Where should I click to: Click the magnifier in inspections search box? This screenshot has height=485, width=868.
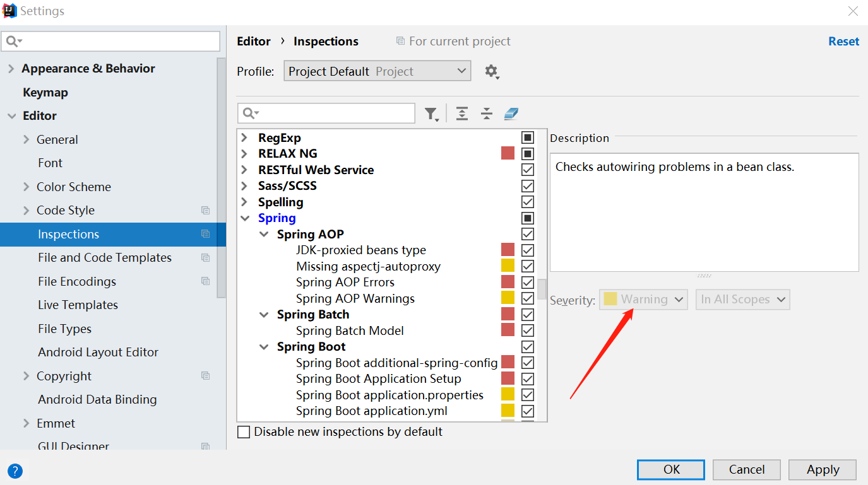click(250, 114)
